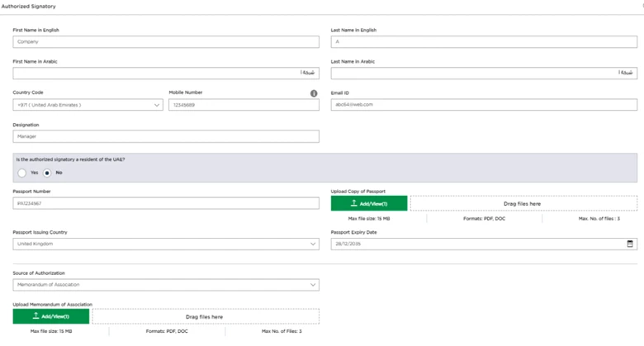Click the Last Name in English field

[x=483, y=41]
